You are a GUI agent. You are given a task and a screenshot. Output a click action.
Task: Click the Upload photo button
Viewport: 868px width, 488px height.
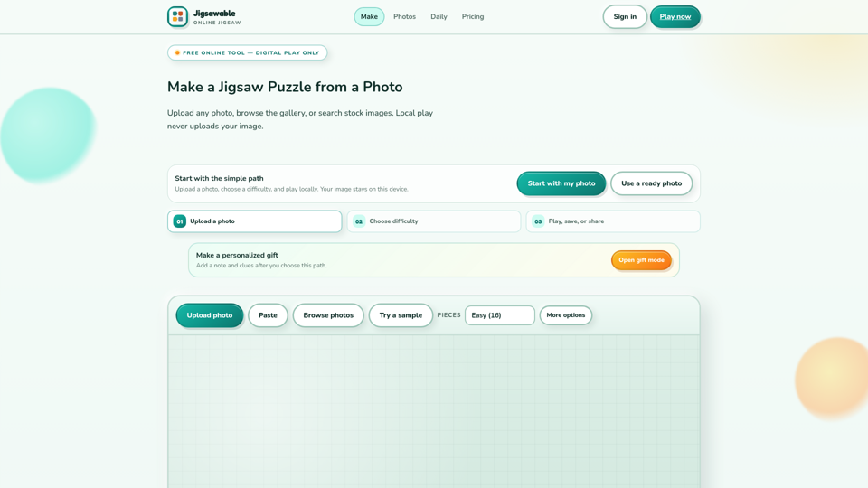pos(210,315)
